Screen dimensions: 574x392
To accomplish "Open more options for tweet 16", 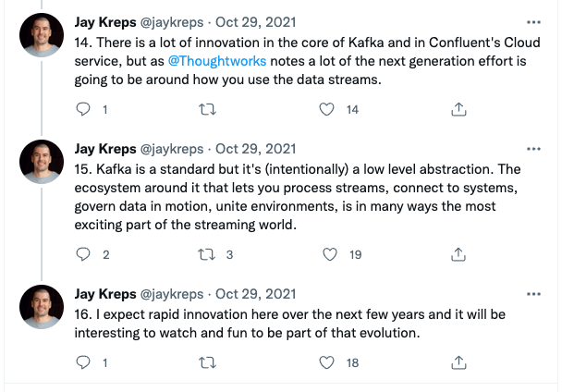I will click(533, 293).
